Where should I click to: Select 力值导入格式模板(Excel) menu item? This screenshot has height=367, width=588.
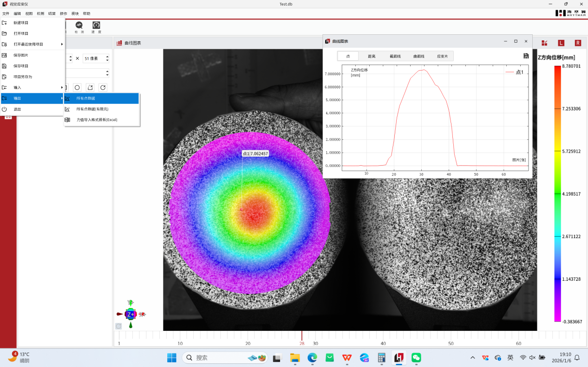click(x=97, y=120)
